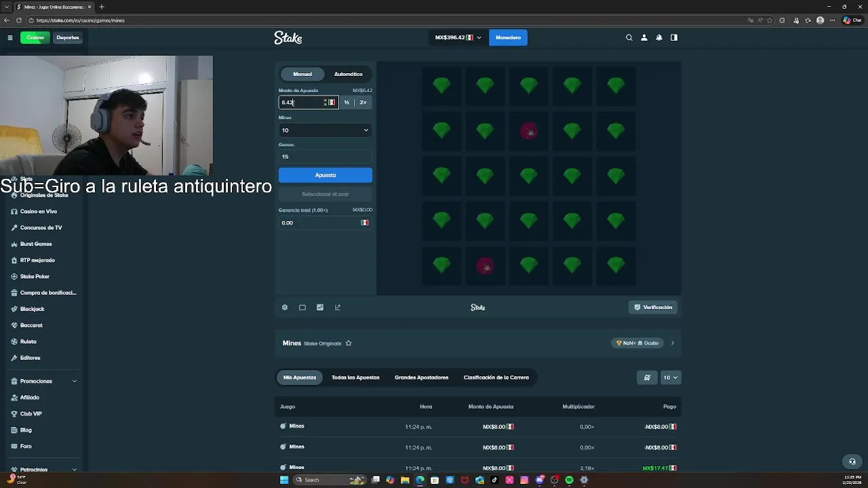Open support chat headset icon
Screen dimensions: 868x488
[x=852, y=462]
